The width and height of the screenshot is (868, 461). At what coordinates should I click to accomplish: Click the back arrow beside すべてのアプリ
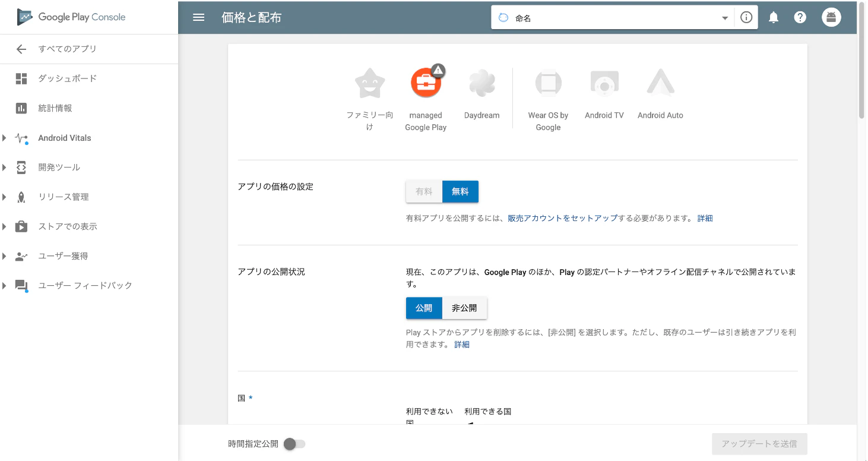(x=21, y=49)
